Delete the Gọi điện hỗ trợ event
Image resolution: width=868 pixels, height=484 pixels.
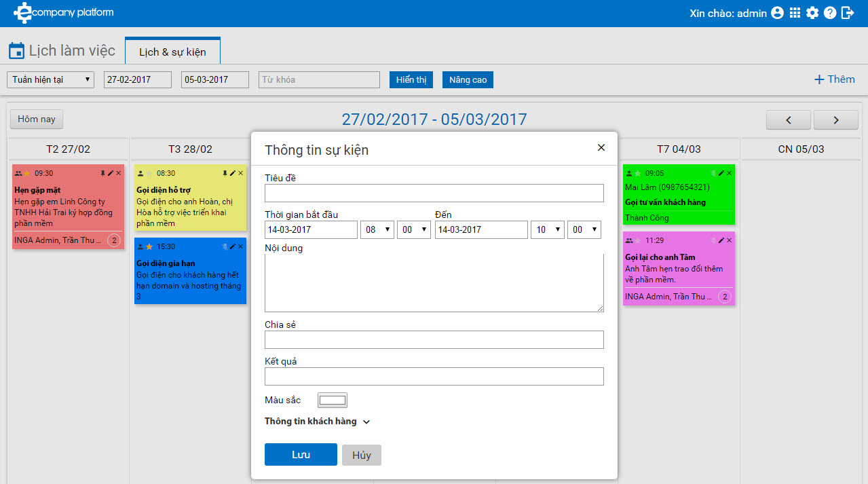pos(241,173)
